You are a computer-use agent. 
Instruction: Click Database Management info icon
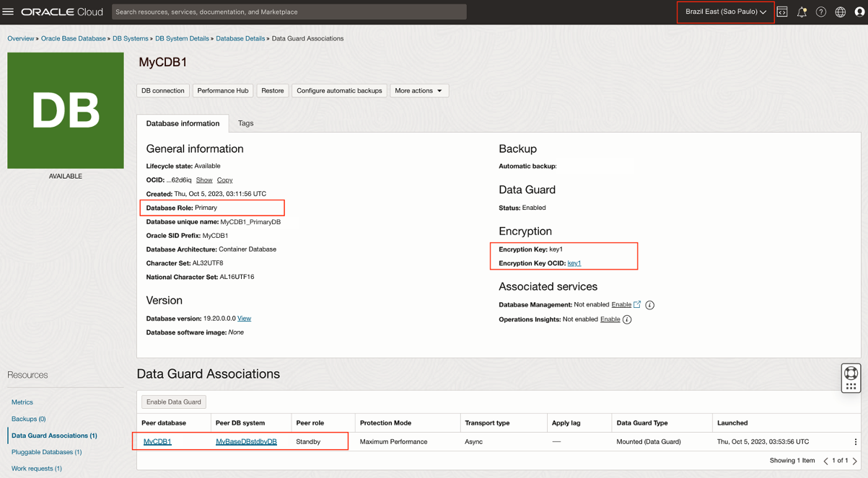(x=650, y=305)
